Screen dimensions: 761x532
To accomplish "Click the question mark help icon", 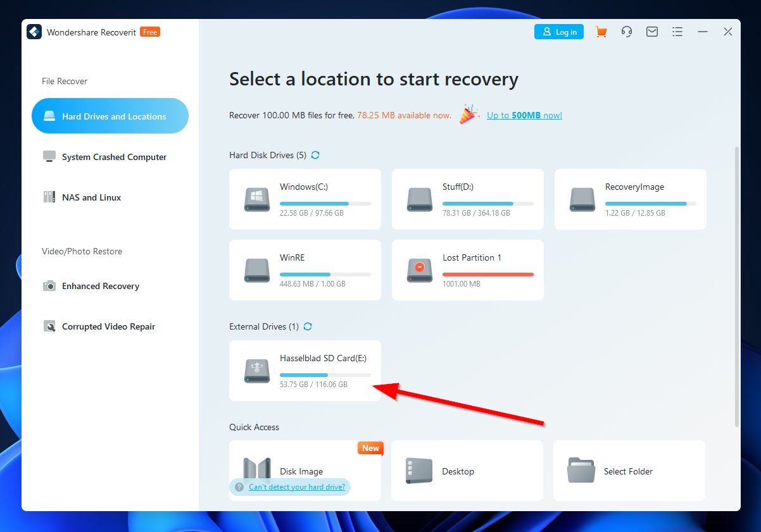I will tap(239, 487).
